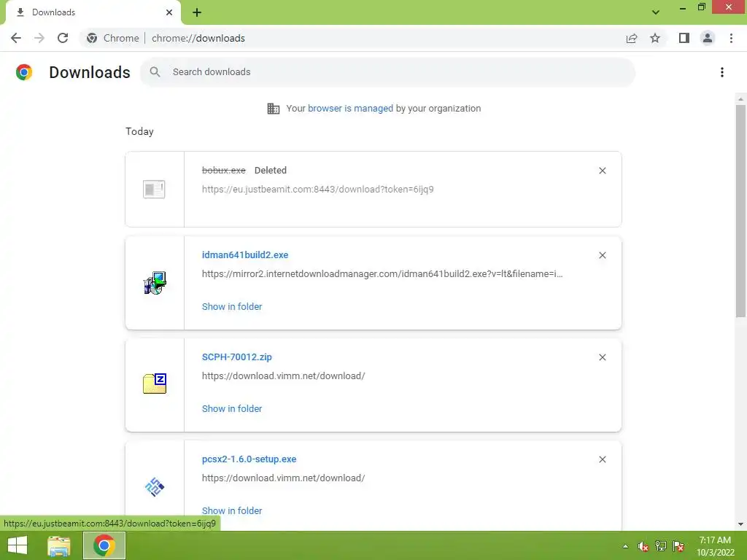Click the magnifier icon in search downloads

(155, 72)
